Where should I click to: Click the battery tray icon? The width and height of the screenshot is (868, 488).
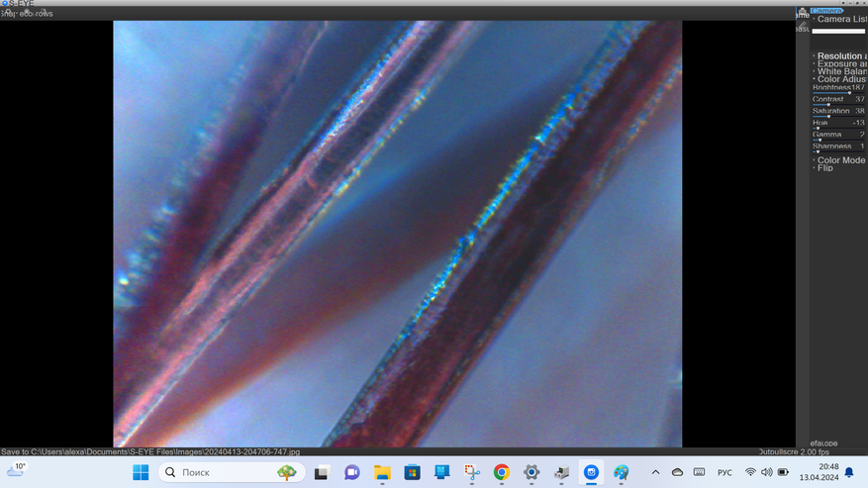point(783,472)
